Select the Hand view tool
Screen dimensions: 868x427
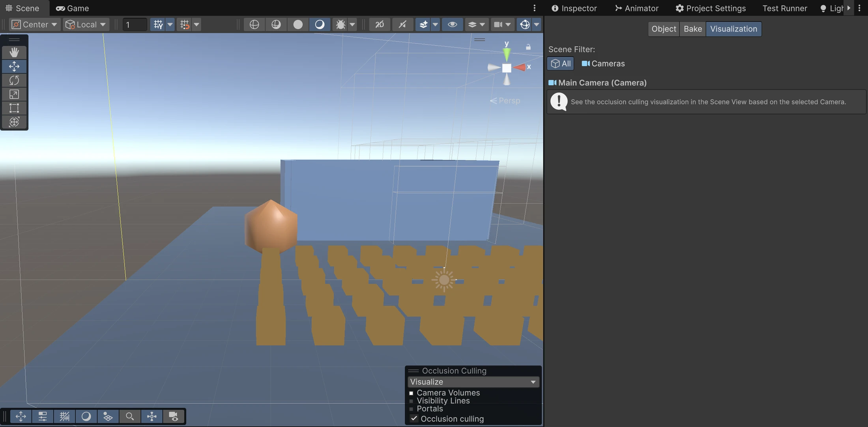click(x=14, y=52)
